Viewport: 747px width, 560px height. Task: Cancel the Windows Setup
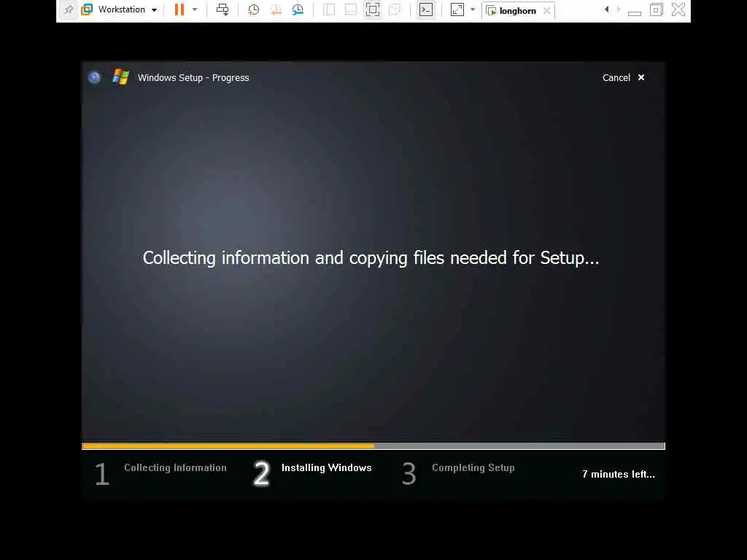(x=623, y=77)
